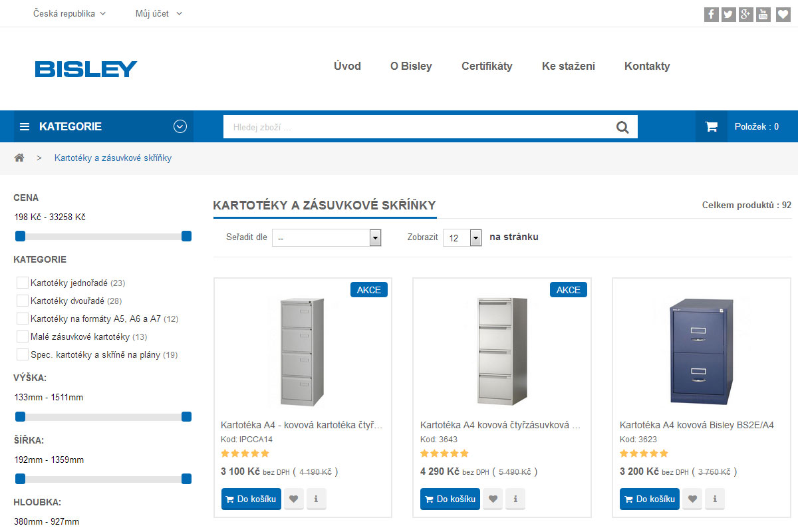Click star rating of product 3623
The height and width of the screenshot is (532, 798).
coord(644,454)
